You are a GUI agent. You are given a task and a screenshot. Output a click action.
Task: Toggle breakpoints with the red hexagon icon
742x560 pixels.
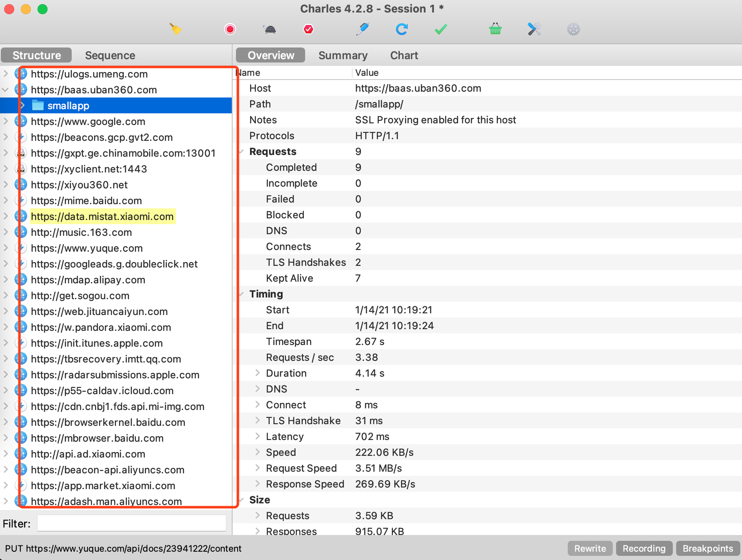[308, 29]
